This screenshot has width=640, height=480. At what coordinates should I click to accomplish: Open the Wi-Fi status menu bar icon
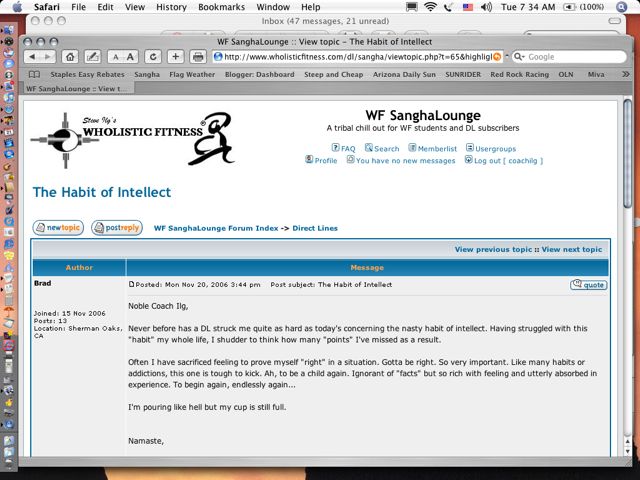tap(430, 7)
